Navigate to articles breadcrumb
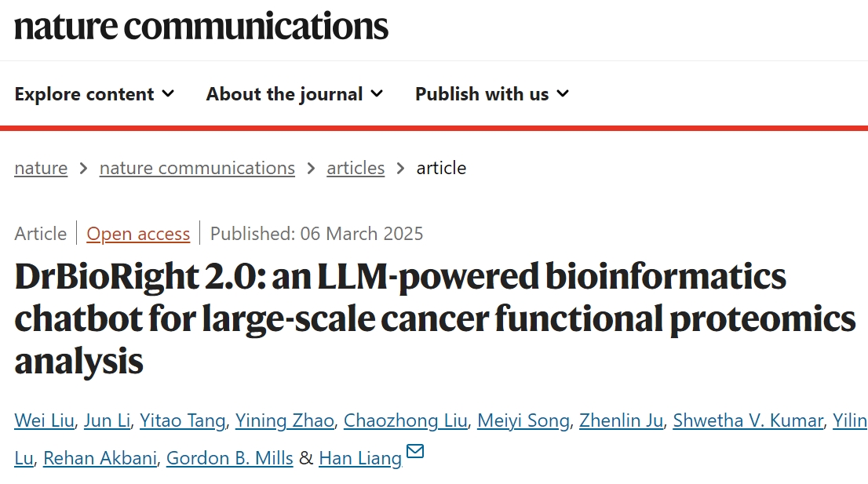Viewport: 868px width, 484px height. [356, 168]
